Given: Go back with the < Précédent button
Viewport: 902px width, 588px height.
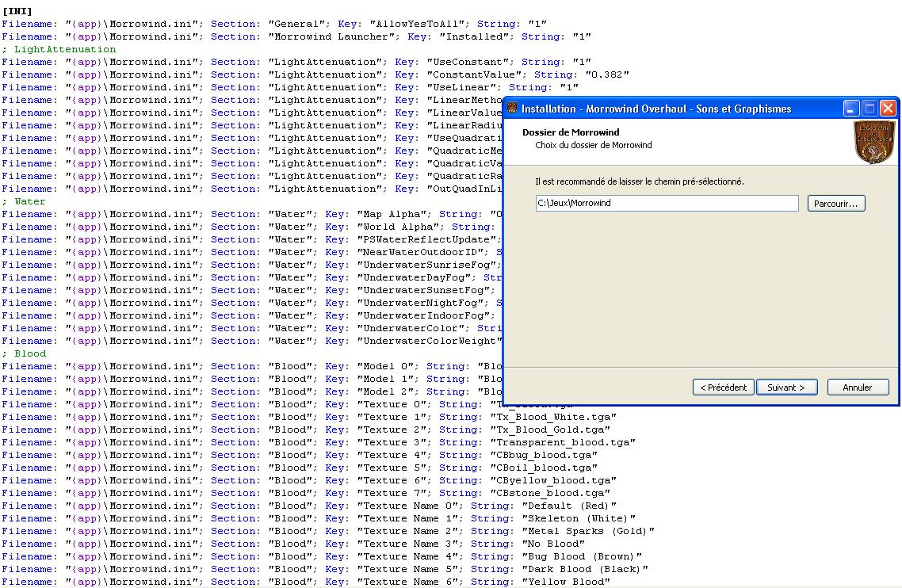Looking at the screenshot, I should click(x=723, y=388).
